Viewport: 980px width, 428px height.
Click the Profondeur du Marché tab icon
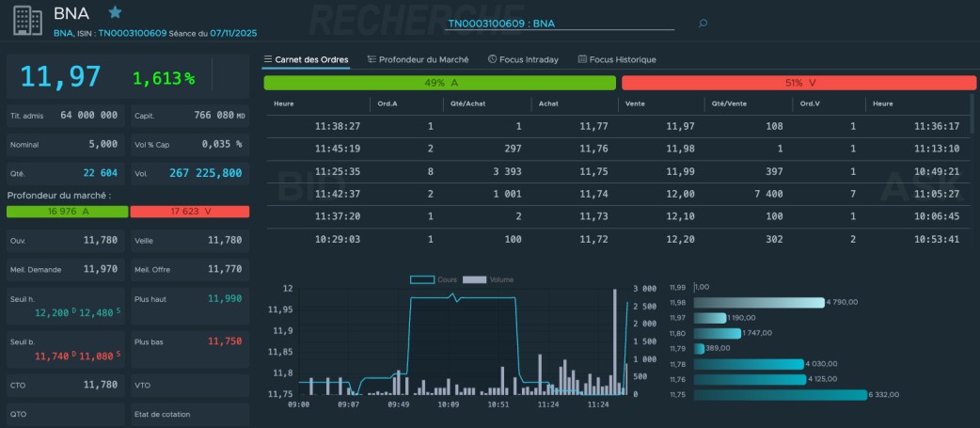pyautogui.click(x=371, y=59)
